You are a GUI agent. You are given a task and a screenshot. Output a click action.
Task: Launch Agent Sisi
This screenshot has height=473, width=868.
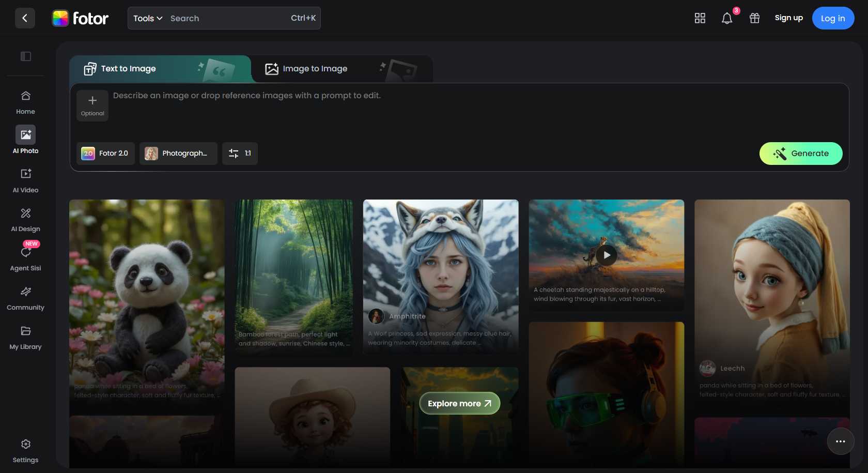(25, 257)
